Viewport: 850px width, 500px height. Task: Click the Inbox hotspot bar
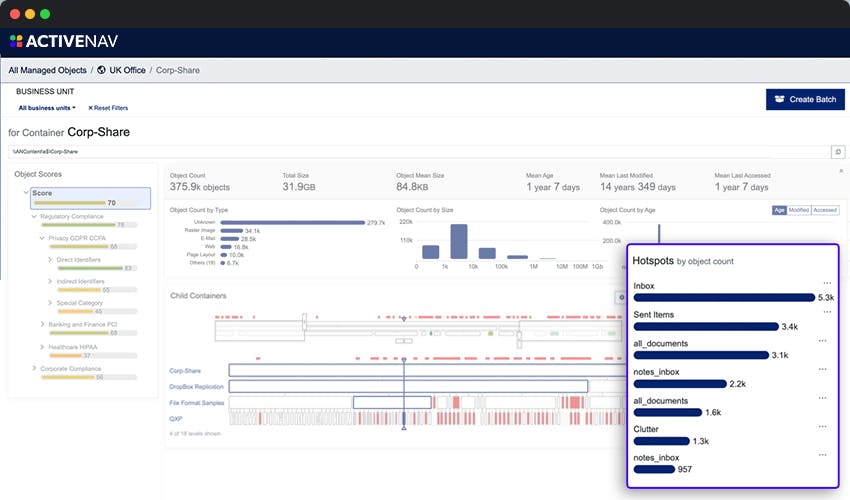tap(724, 297)
